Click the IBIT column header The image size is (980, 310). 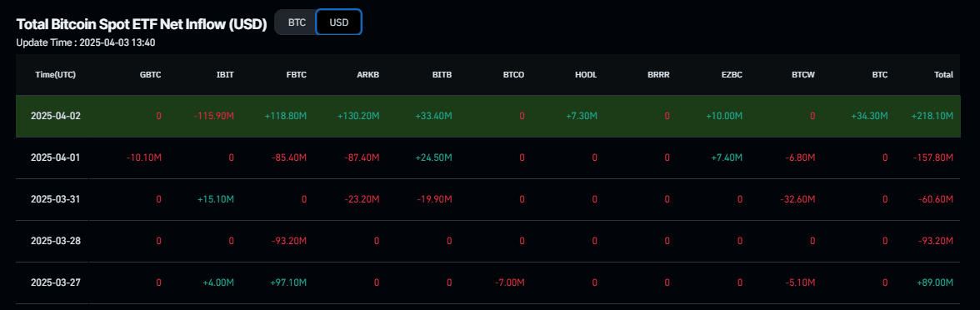225,74
